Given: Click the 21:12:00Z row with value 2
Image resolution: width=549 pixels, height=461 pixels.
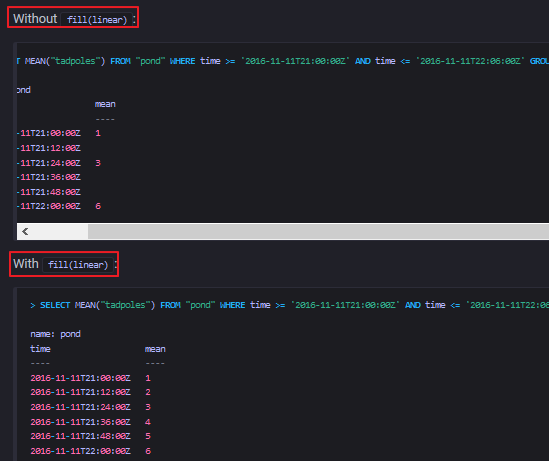Looking at the screenshot, I should 90,392.
